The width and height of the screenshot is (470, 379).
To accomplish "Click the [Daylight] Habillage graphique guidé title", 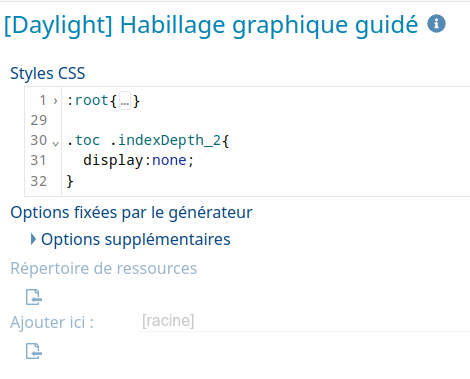I will click(x=211, y=25).
